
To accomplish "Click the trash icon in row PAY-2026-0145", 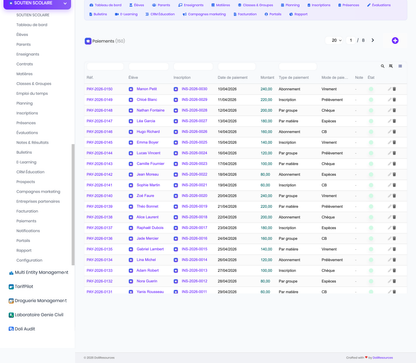I will pos(394,142).
